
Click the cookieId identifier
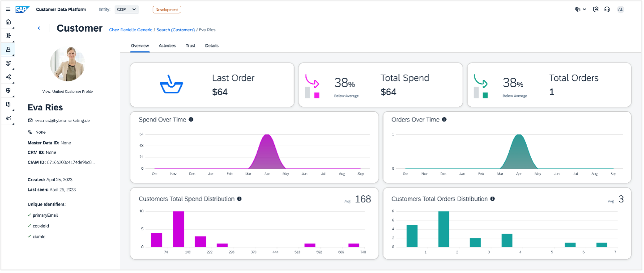41,226
